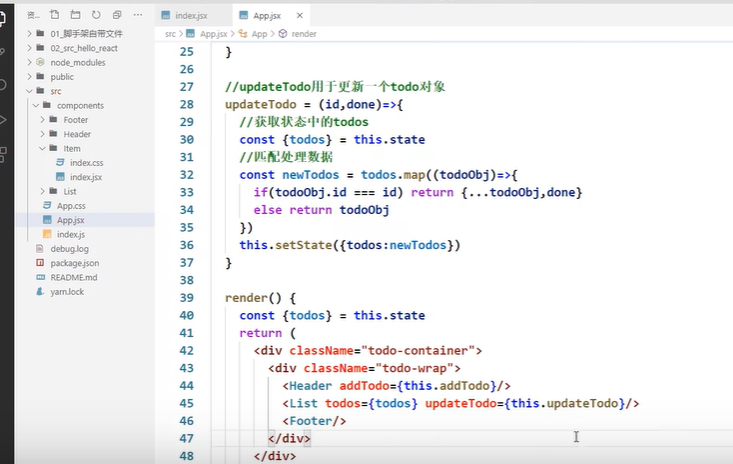Click the README.md file icon
The image size is (733, 464).
pyautogui.click(x=40, y=278)
